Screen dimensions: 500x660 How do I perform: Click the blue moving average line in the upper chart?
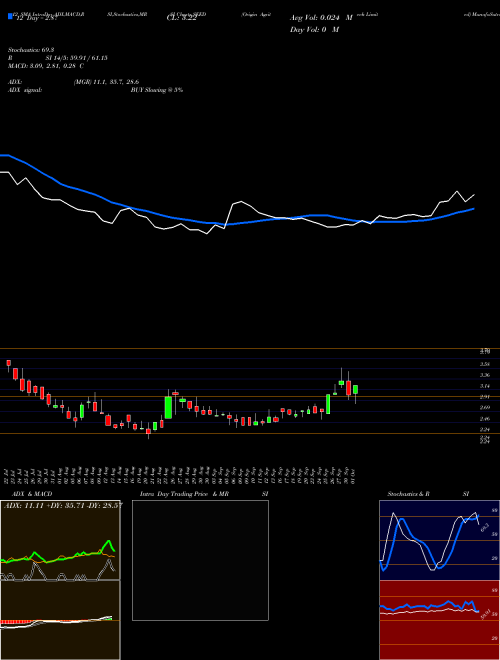[x=236, y=224]
